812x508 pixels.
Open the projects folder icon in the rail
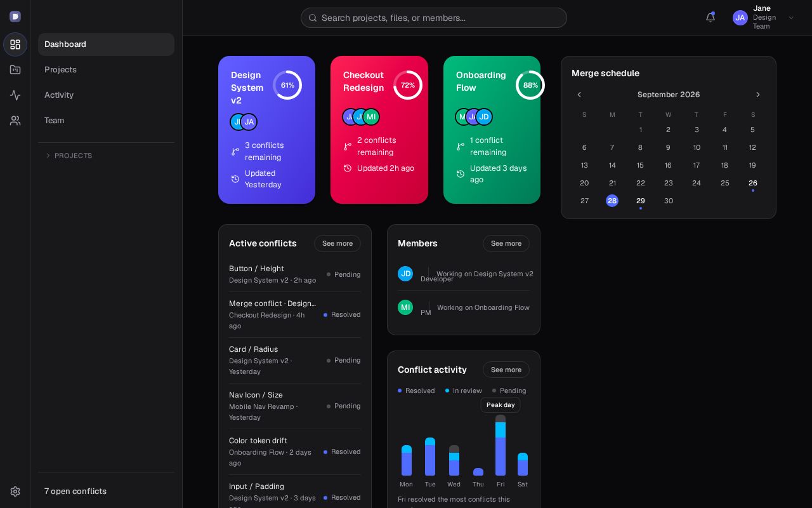[15, 70]
